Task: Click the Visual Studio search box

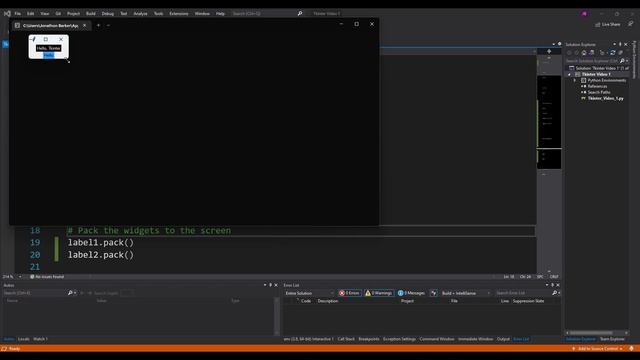Action: (267, 13)
